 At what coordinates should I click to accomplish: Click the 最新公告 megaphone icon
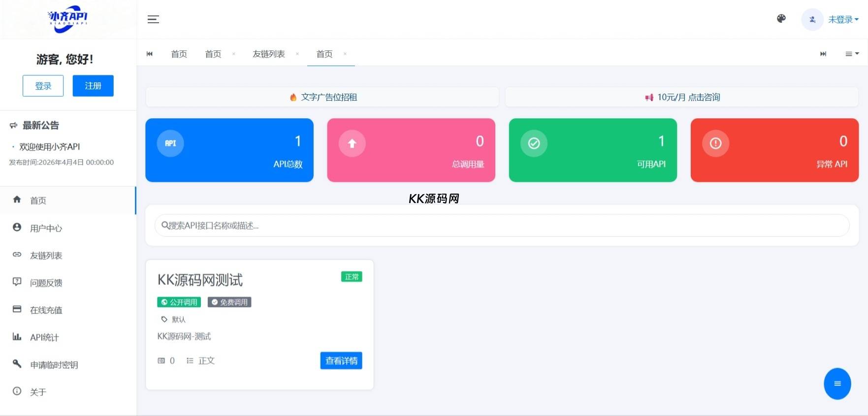click(x=13, y=126)
